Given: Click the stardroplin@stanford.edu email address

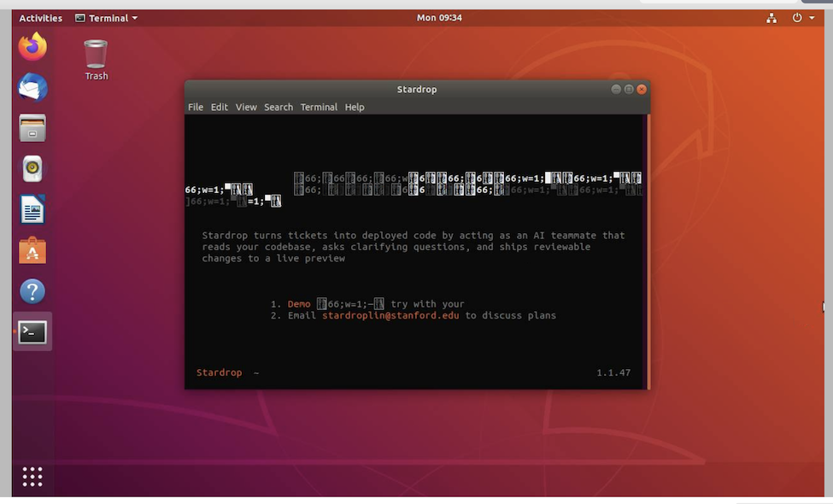Looking at the screenshot, I should pyautogui.click(x=390, y=315).
